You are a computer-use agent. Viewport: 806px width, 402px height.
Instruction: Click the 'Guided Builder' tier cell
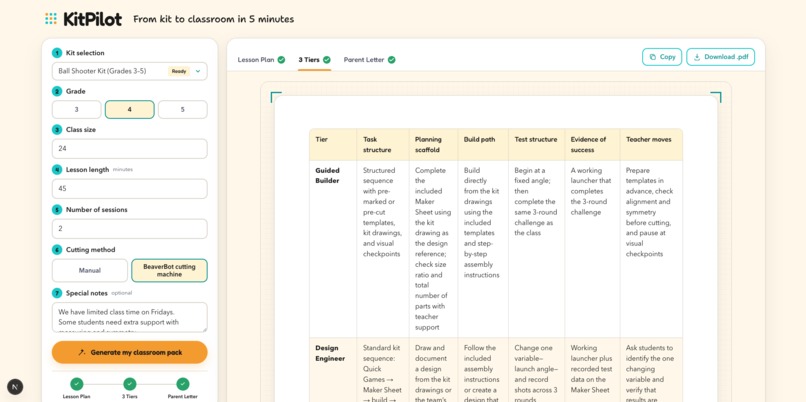point(333,249)
